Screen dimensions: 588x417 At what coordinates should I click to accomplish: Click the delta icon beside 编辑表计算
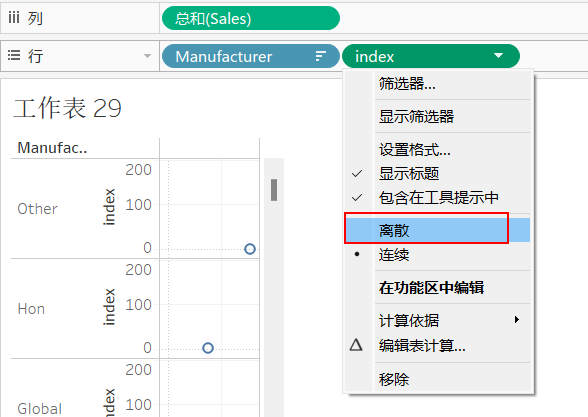[356, 345]
